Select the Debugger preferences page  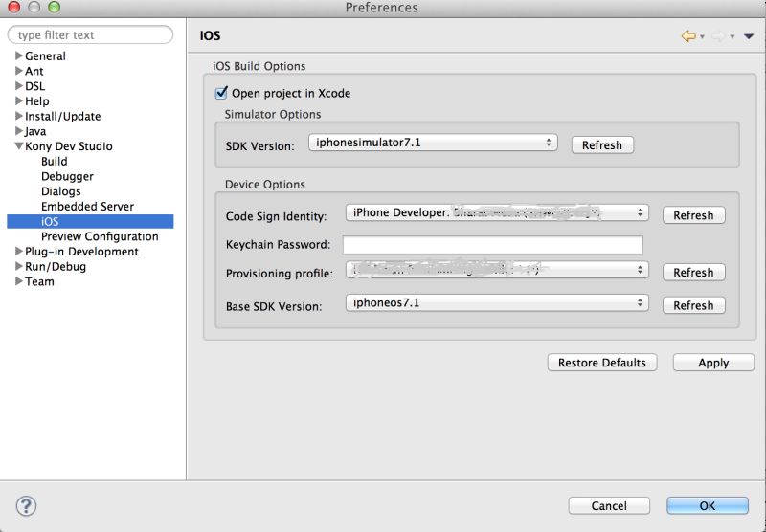point(67,176)
